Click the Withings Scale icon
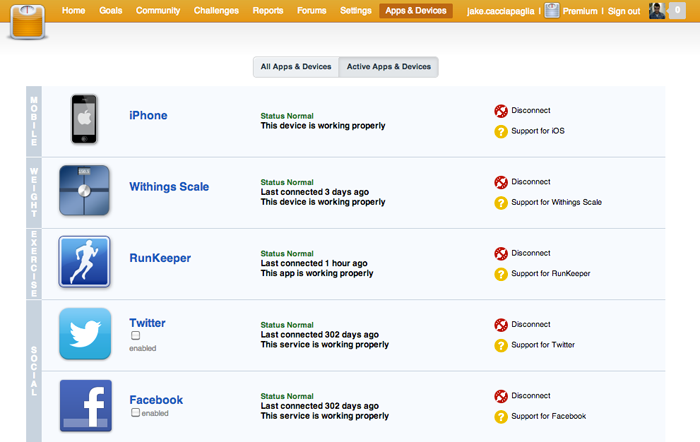This screenshot has height=442, width=700. pos(84,191)
